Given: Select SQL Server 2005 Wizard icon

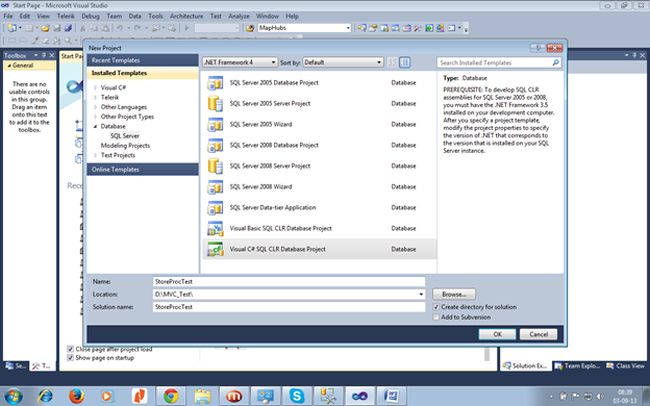Looking at the screenshot, I should [215, 124].
